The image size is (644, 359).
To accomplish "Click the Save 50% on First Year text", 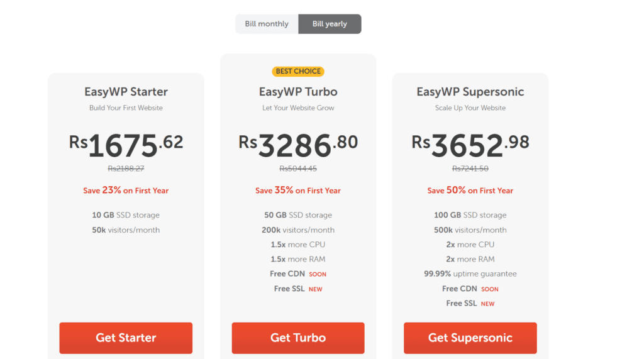I will (470, 191).
